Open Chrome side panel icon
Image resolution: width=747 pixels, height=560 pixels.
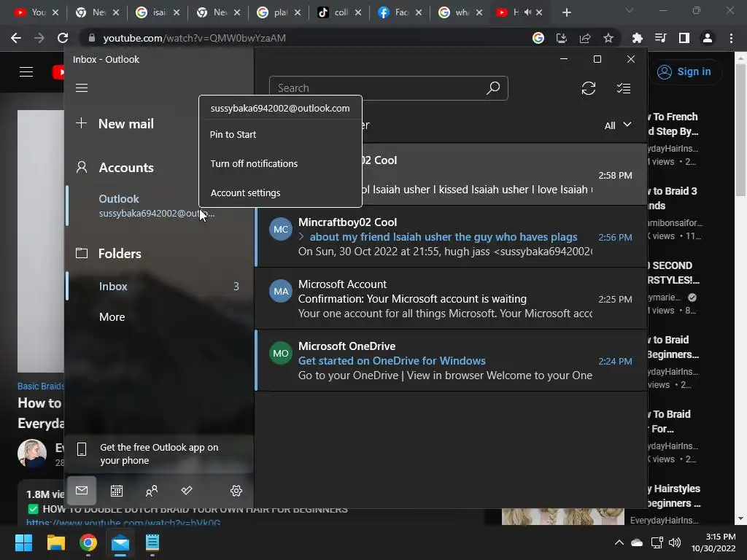(684, 38)
